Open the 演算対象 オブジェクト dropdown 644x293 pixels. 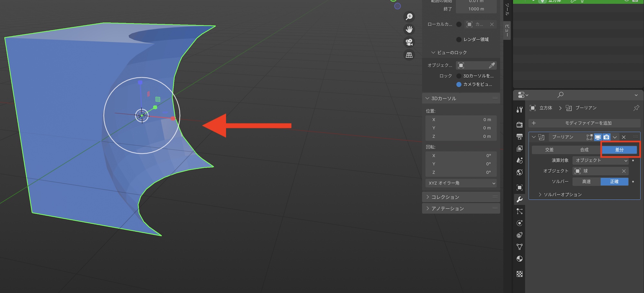601,160
